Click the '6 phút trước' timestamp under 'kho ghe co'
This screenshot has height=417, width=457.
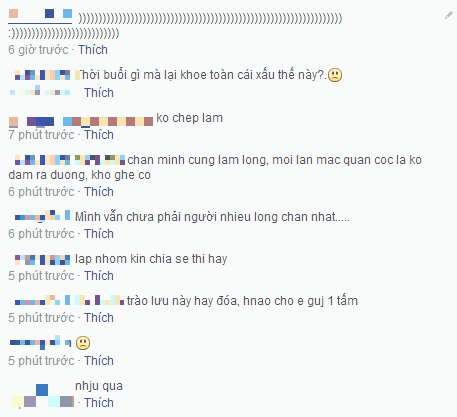point(41,192)
